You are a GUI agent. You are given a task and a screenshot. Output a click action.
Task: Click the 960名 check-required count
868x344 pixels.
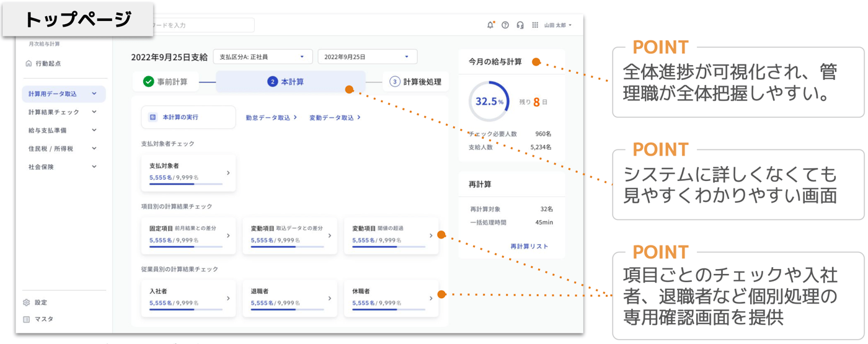543,134
